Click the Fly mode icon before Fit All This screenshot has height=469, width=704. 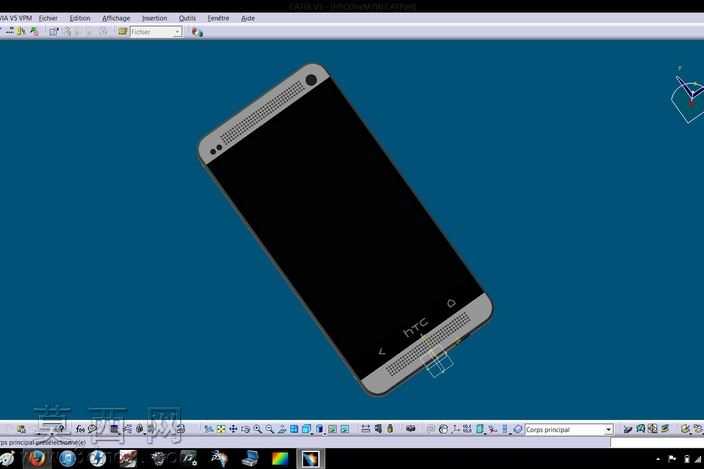(209, 429)
